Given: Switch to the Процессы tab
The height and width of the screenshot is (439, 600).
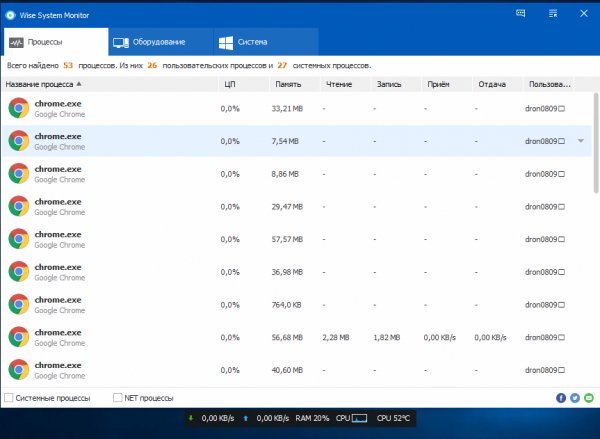Looking at the screenshot, I should [55, 42].
